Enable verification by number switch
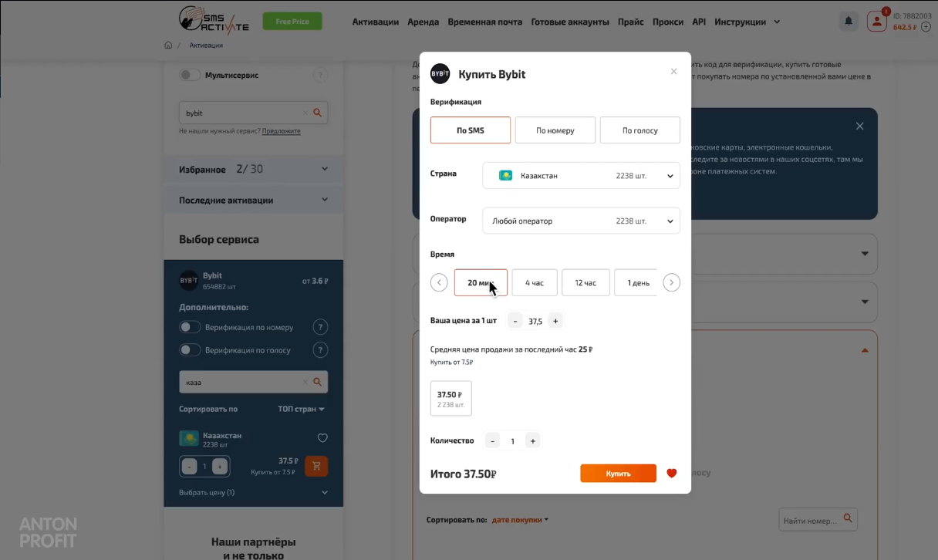The width and height of the screenshot is (938, 560). (190, 327)
